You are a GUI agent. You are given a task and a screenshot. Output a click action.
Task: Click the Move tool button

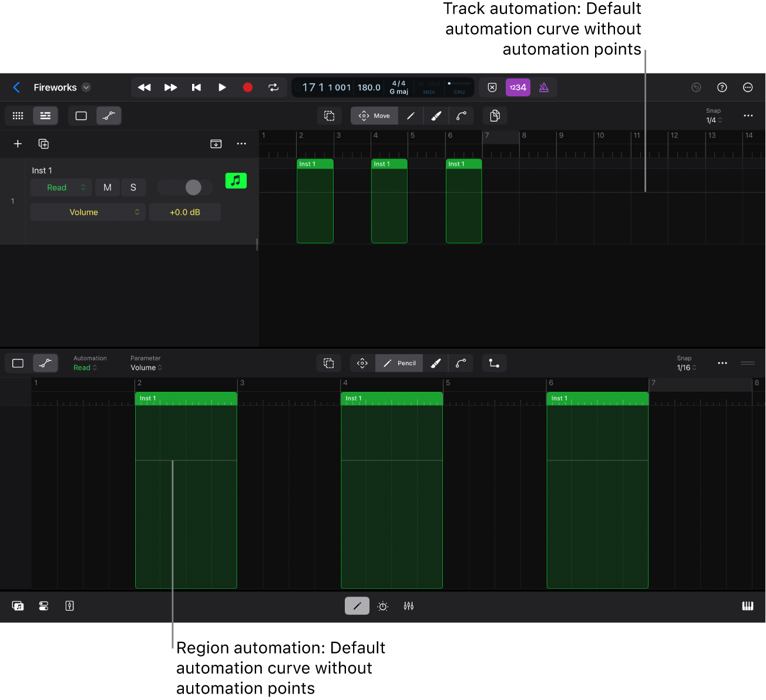(374, 116)
